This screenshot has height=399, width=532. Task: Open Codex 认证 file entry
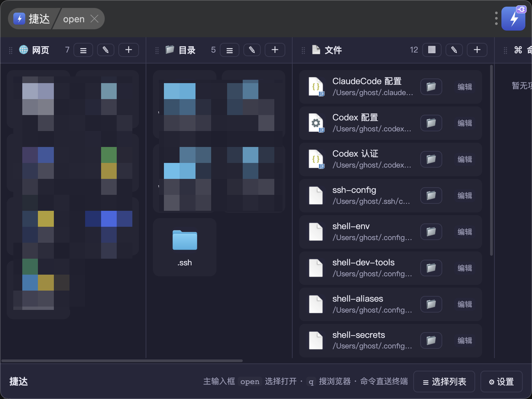(391, 159)
